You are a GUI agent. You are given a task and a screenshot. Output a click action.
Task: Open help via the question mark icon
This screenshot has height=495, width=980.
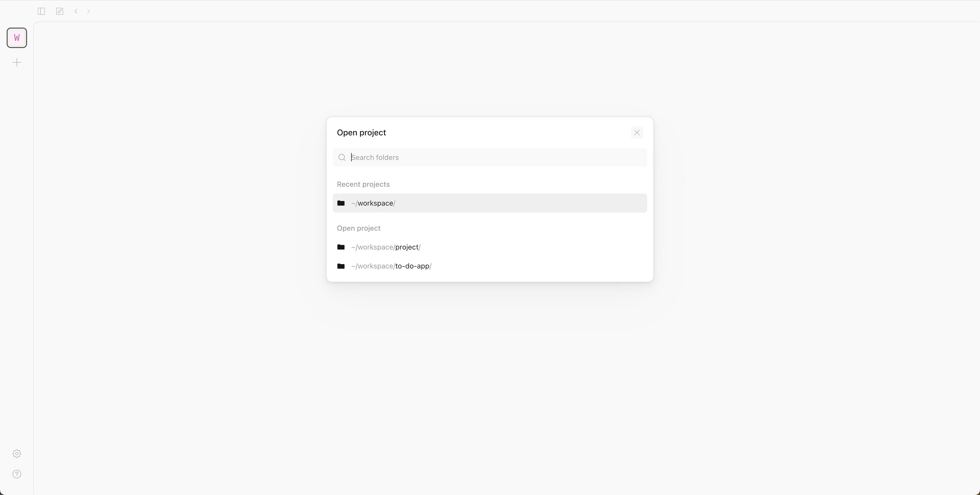coord(17,474)
